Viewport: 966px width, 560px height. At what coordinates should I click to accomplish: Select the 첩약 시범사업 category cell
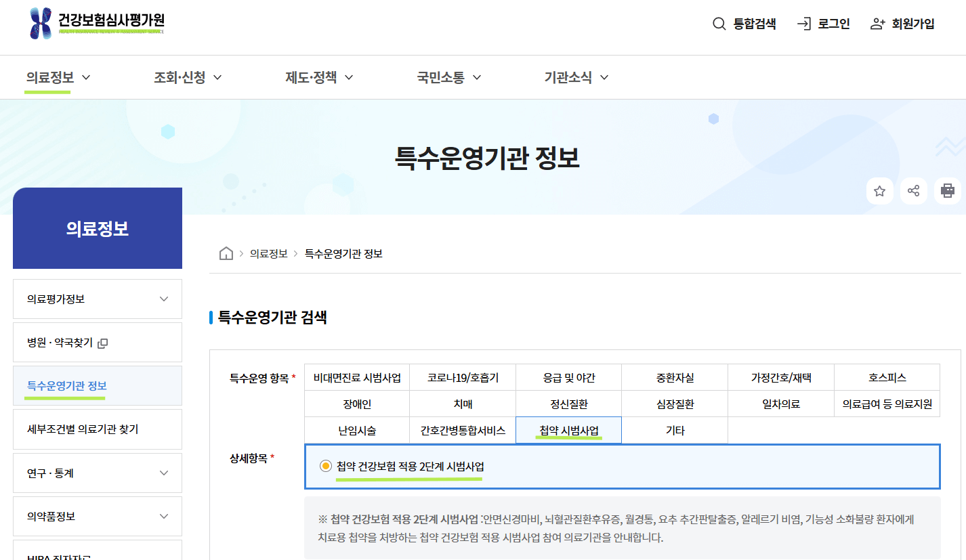click(568, 429)
